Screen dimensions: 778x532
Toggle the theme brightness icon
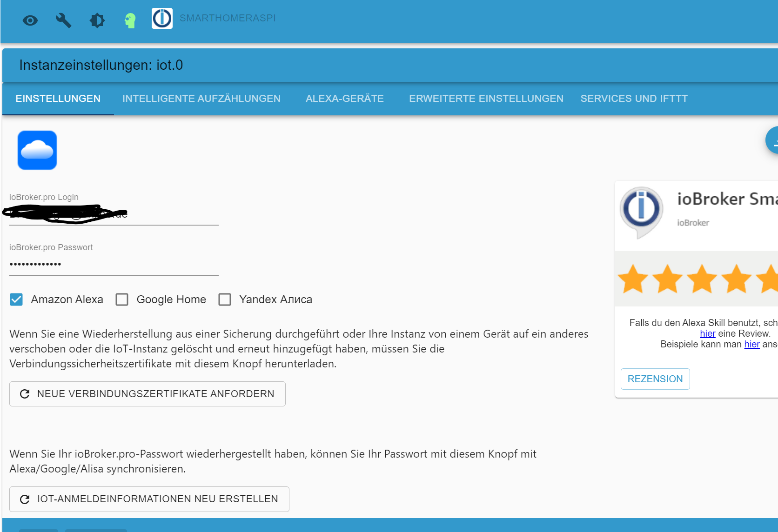coord(97,20)
